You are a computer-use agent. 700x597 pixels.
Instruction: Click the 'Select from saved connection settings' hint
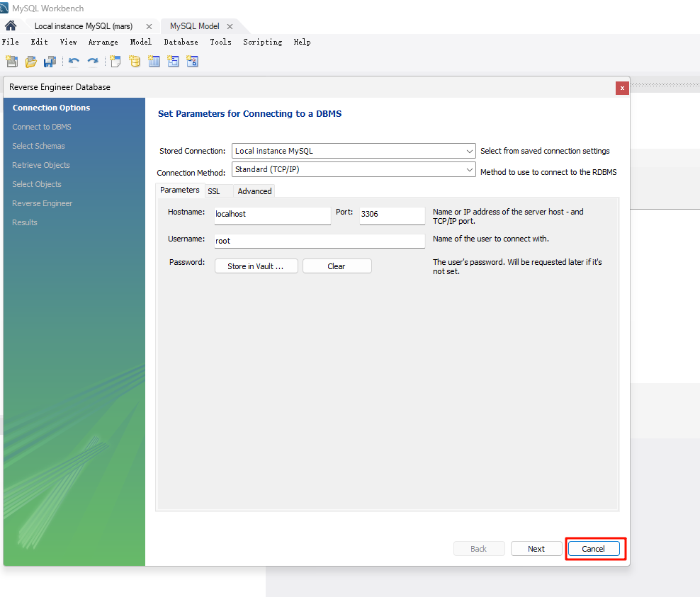tap(545, 151)
